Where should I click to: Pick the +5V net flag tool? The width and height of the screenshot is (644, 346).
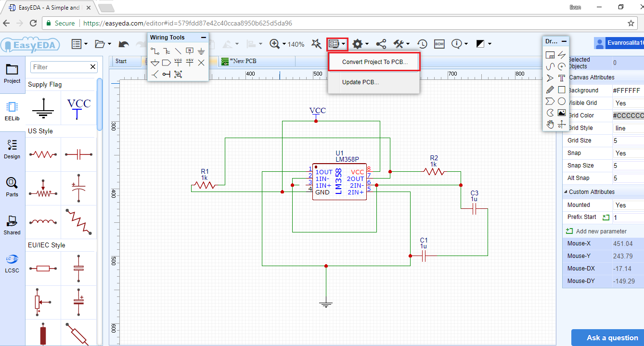[190, 62]
